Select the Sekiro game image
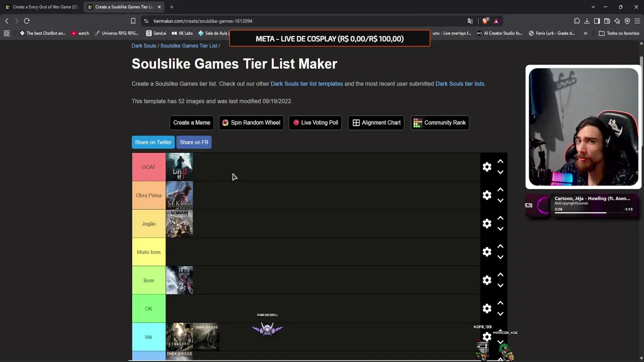Image resolution: width=644 pixels, height=362 pixels. point(179,195)
